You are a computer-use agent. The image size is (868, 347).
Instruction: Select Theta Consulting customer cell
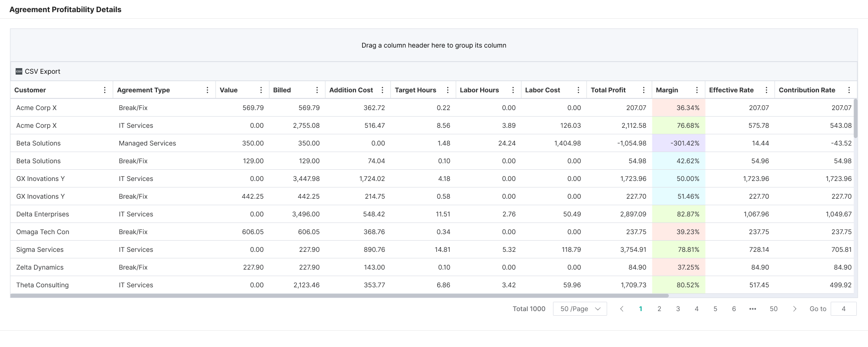pyautogui.click(x=62, y=285)
